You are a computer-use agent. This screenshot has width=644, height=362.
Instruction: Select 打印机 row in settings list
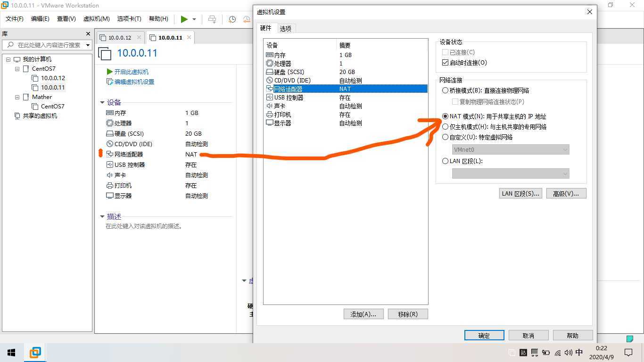tap(346, 115)
